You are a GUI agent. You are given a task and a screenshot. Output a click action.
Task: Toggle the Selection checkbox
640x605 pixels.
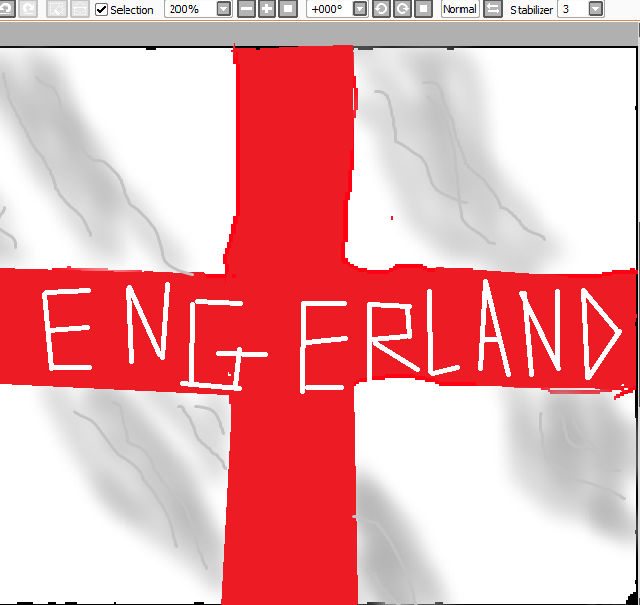(x=101, y=9)
